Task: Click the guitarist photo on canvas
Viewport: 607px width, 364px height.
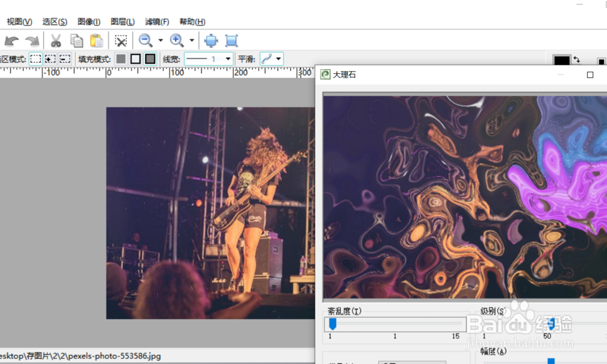Action: point(211,213)
